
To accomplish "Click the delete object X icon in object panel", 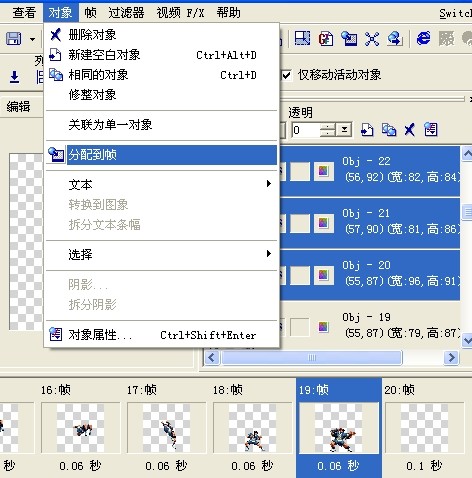I will pyautogui.click(x=410, y=130).
